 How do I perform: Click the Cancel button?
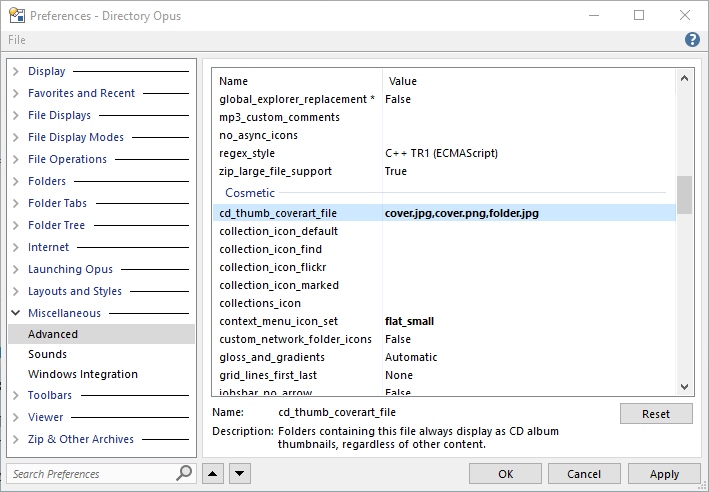pos(584,473)
